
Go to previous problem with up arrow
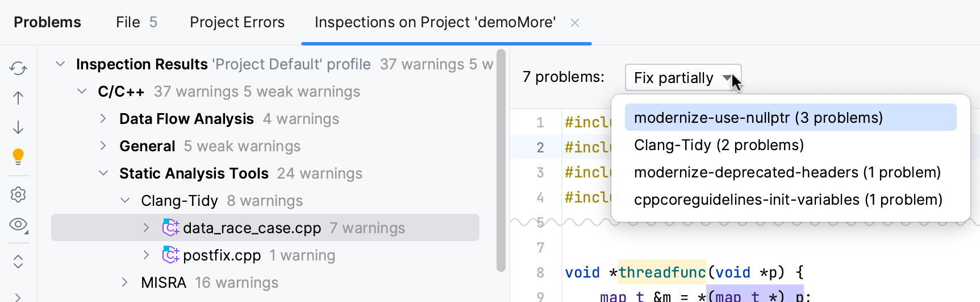click(x=18, y=98)
